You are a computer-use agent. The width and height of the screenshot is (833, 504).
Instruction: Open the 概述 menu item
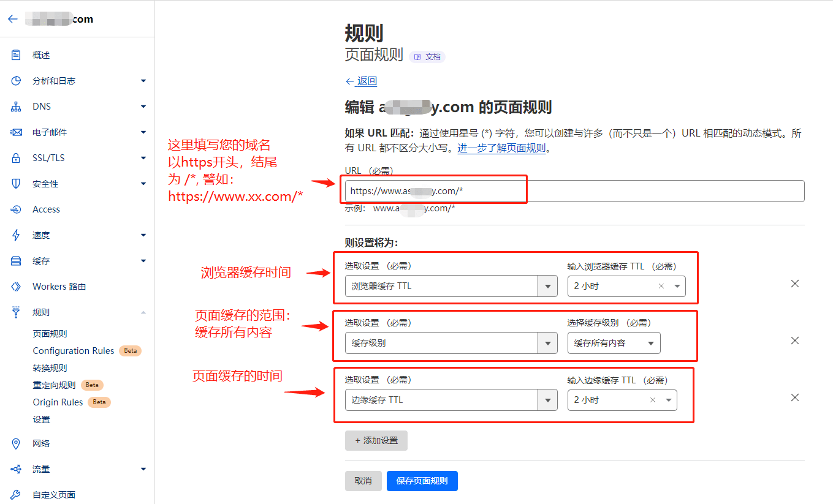41,55
